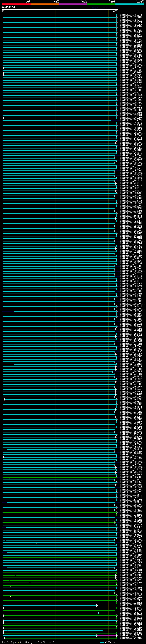Select the UniRef100_C9SQ90 label
This screenshot has width=146, height=644.
point(131,557)
